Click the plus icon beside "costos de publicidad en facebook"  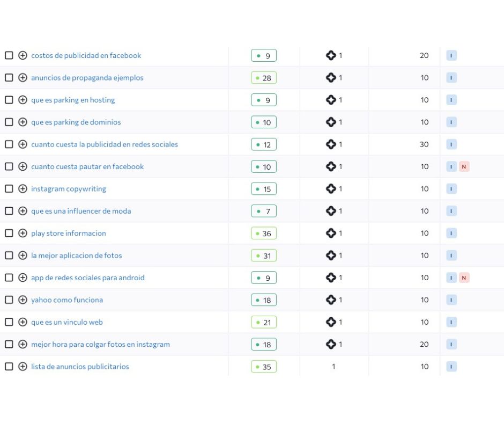[23, 55]
